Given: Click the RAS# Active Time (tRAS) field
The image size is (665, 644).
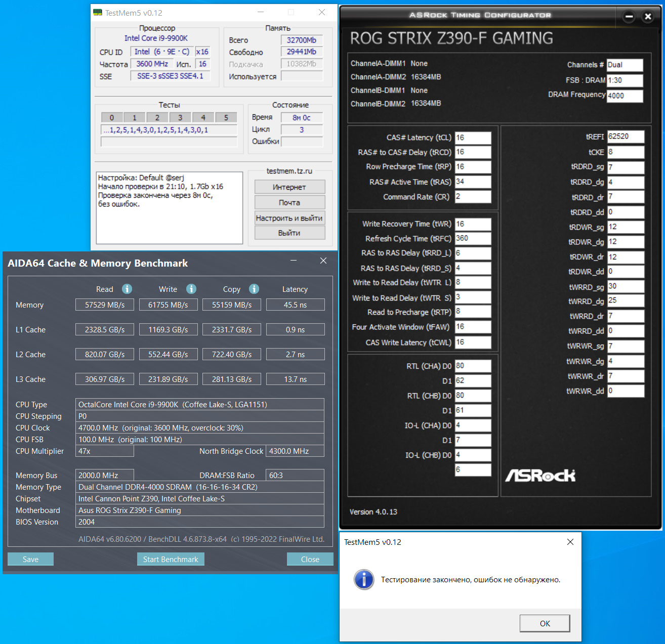Looking at the screenshot, I should click(x=473, y=182).
